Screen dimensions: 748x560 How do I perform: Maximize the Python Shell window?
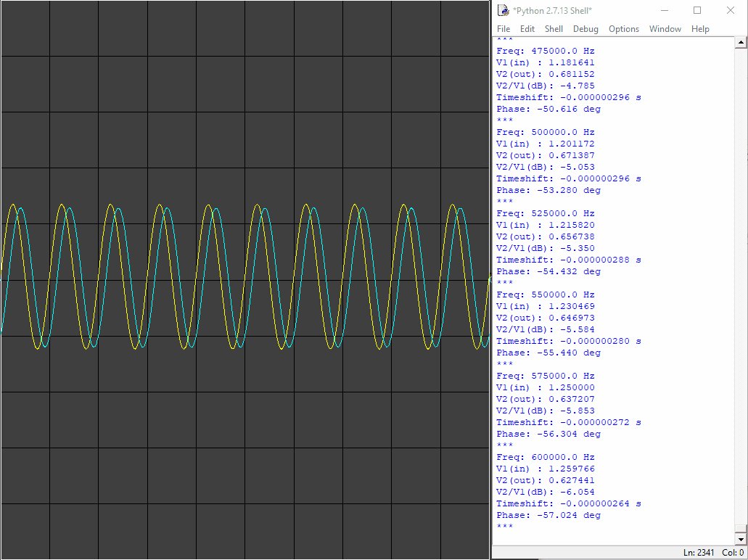point(697,10)
